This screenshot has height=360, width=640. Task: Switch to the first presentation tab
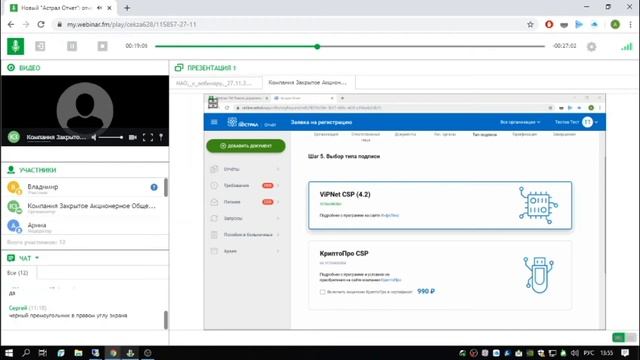(216, 83)
